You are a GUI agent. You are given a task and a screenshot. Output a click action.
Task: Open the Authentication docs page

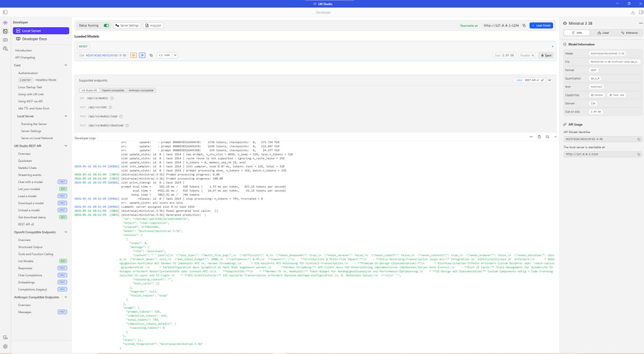tap(28, 73)
